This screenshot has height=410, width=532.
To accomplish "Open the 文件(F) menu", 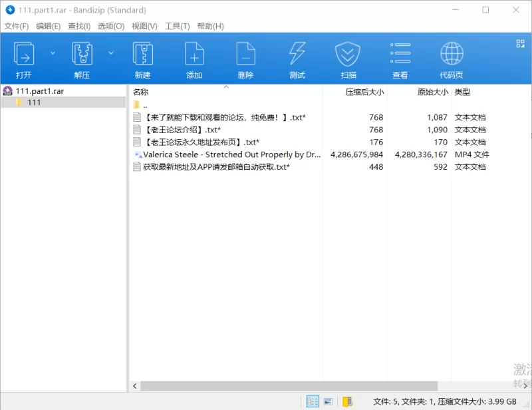I will [x=16, y=26].
